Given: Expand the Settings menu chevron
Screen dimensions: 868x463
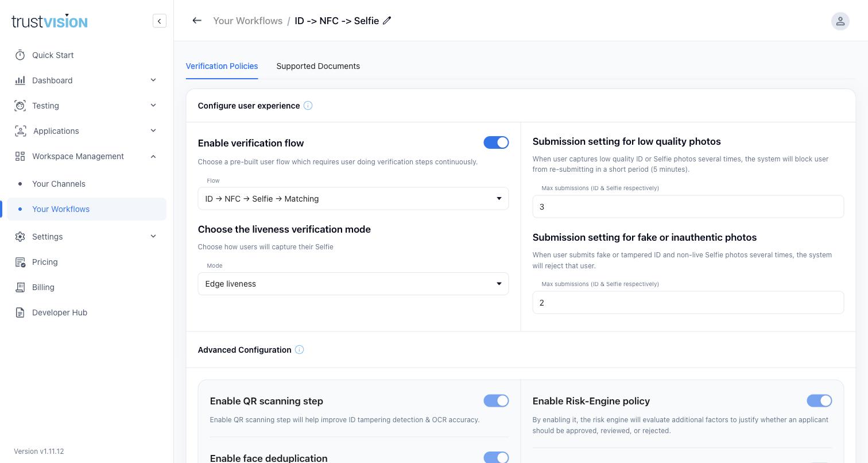Looking at the screenshot, I should pyautogui.click(x=153, y=237).
